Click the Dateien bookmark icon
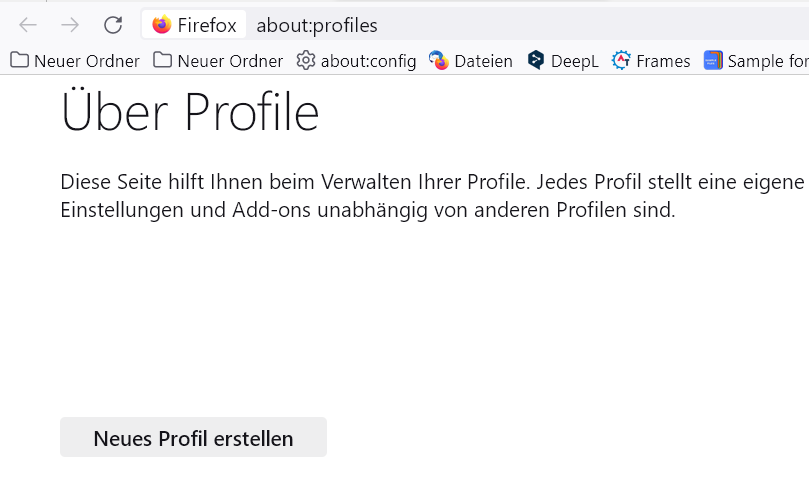The width and height of the screenshot is (809, 481). click(x=439, y=61)
